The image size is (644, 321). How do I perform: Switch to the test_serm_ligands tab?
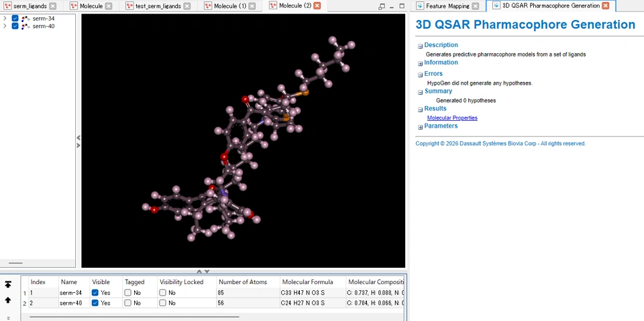[x=158, y=6]
